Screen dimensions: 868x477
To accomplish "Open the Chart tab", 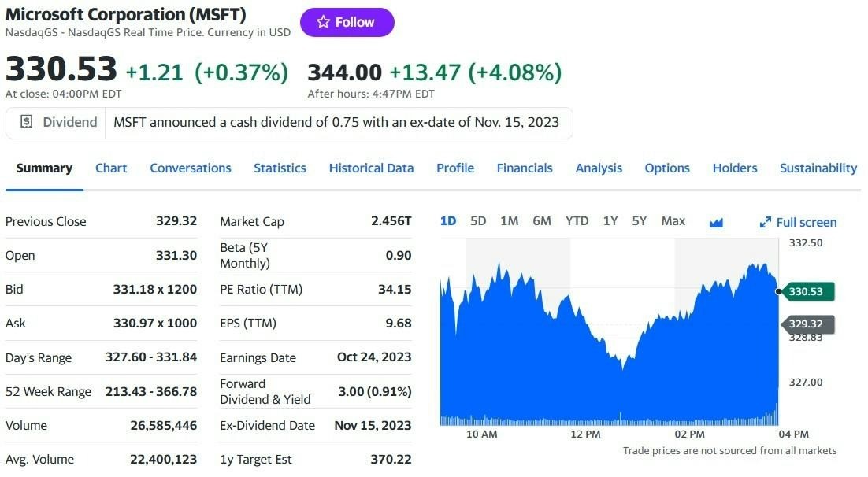I will (111, 168).
